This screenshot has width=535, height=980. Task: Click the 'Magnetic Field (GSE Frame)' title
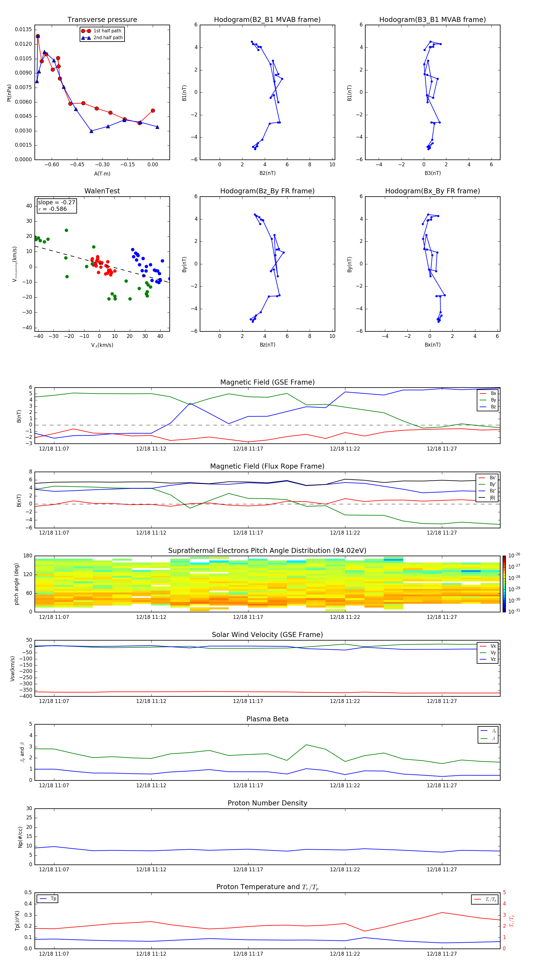click(x=267, y=382)
